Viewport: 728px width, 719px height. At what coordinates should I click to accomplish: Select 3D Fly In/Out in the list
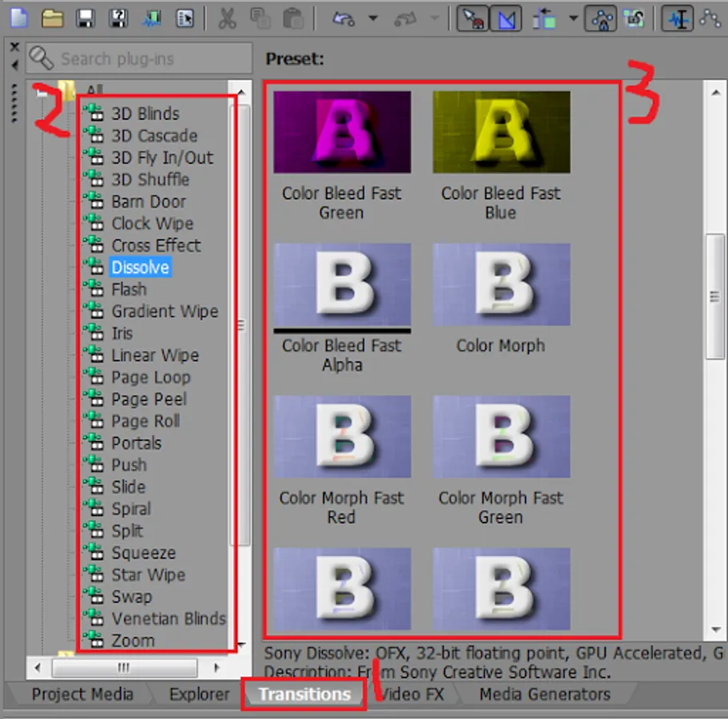[x=162, y=158]
